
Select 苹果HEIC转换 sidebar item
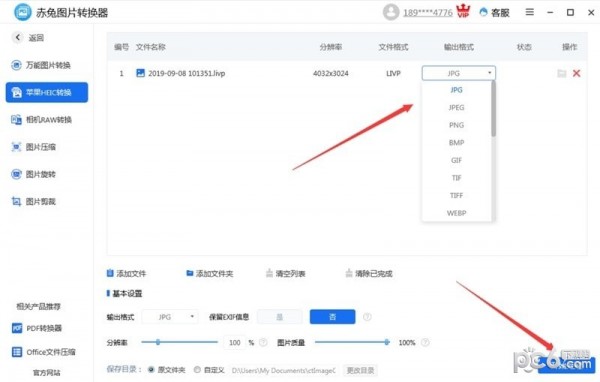point(47,92)
